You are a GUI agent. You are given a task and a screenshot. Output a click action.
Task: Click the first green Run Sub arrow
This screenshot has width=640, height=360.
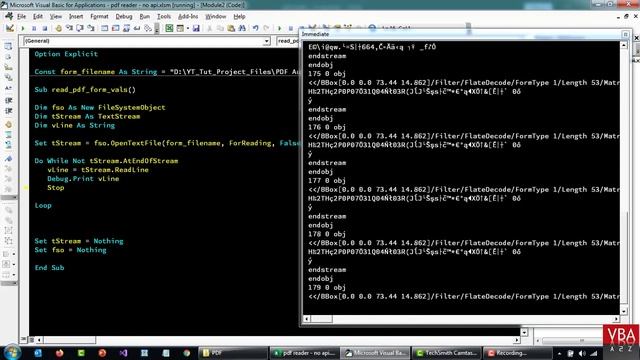pyautogui.click(x=23, y=28)
